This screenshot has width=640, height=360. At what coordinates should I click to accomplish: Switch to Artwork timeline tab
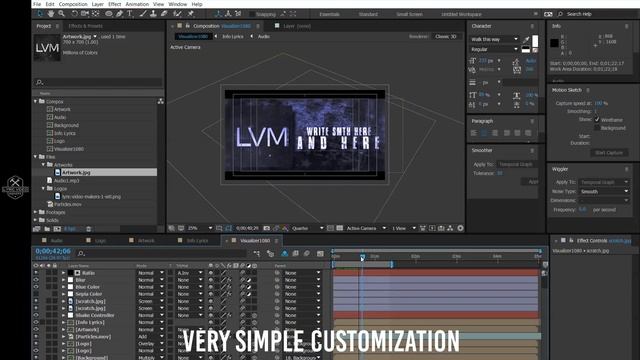(146, 241)
